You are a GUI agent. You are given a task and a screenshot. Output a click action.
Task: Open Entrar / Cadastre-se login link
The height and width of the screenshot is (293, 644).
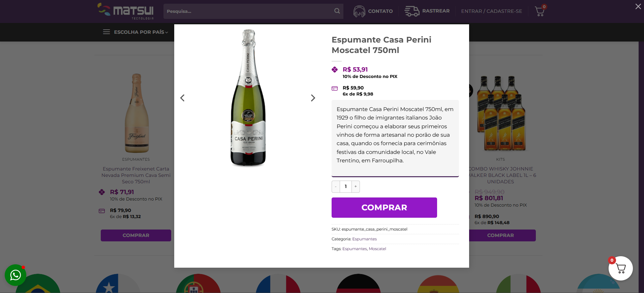pyautogui.click(x=491, y=11)
